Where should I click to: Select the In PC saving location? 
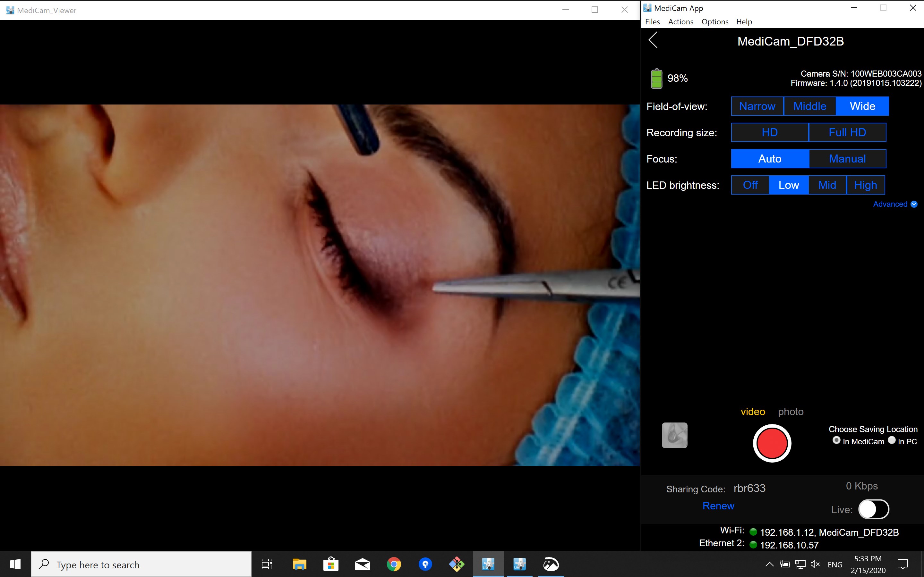pyautogui.click(x=892, y=440)
